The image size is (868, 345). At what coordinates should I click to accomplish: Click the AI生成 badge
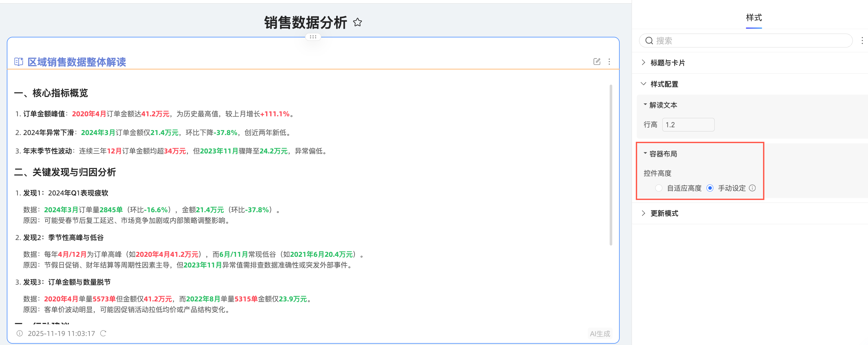point(600,334)
